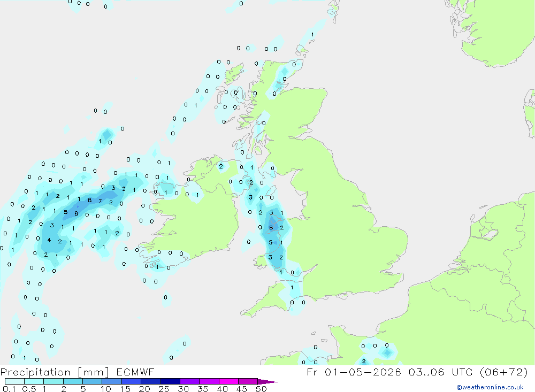Screen dimensions: 535x392
Task: Click the 40–45 mm legend color box
Action: 228,381
